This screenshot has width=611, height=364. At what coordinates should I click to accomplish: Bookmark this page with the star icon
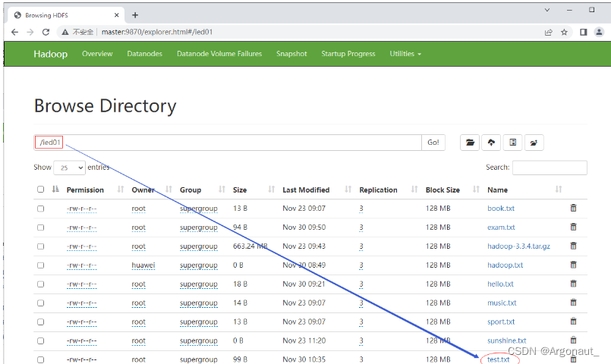(564, 33)
